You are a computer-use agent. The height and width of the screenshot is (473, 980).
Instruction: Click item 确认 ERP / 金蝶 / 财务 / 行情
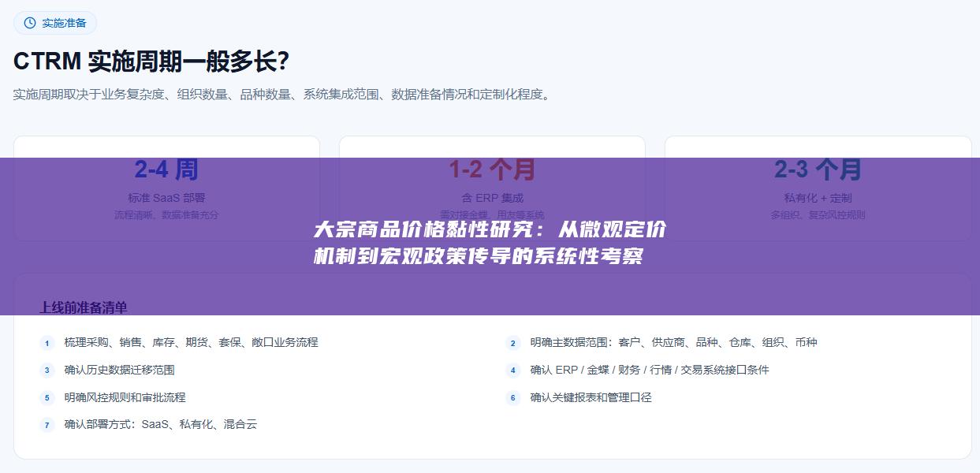pos(650,370)
